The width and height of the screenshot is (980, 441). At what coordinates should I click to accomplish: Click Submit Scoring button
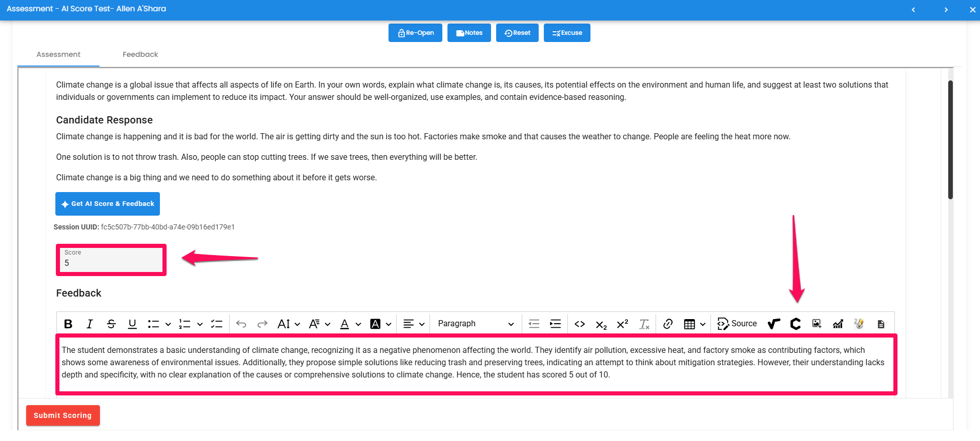point(63,415)
